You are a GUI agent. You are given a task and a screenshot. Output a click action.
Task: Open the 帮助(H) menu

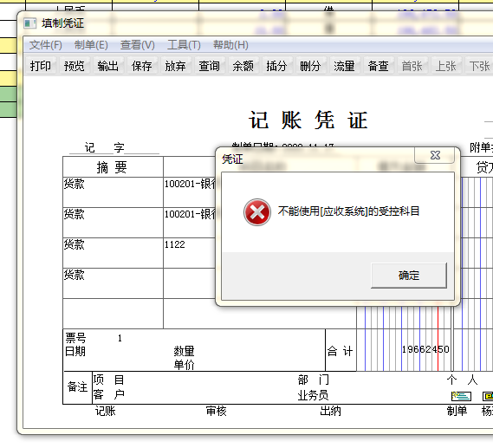[x=230, y=45]
